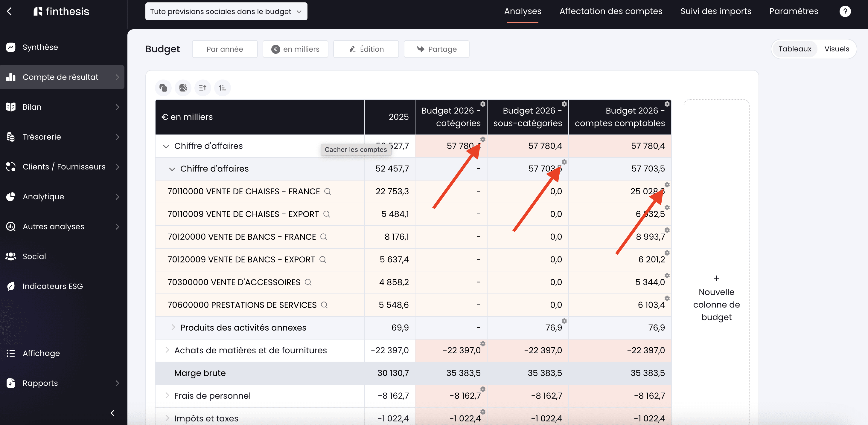Click magnifier next to 70300000 VENTE D'ACCESSOIRES
This screenshot has height=425, width=868.
pos(308,282)
